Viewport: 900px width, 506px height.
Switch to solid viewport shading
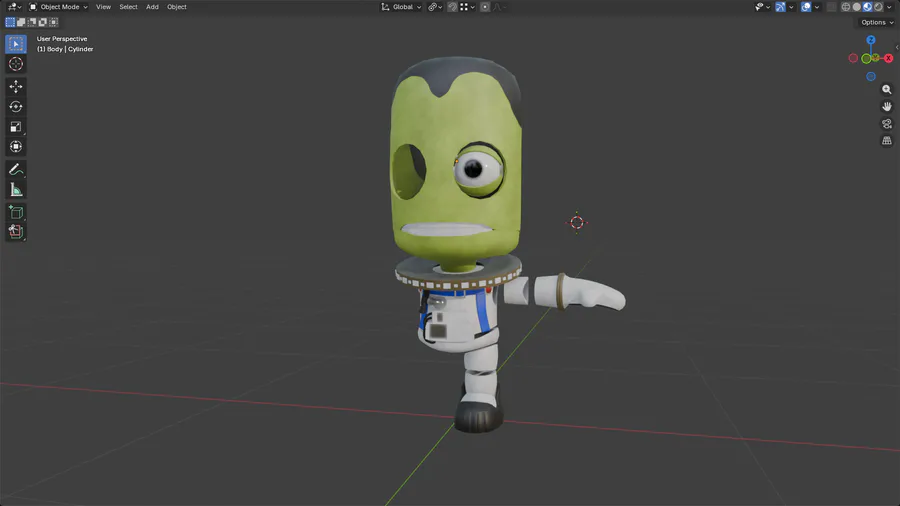click(x=857, y=7)
